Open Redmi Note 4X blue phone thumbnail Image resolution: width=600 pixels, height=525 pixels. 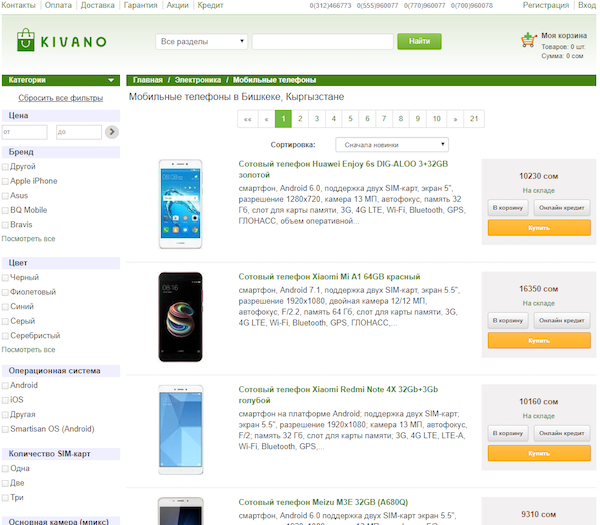click(180, 430)
